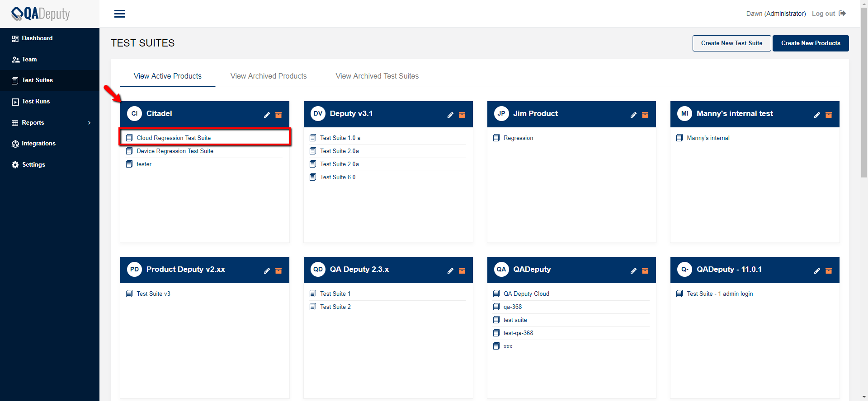The width and height of the screenshot is (868, 401).
Task: Click the Log out arrow icon
Action: tap(842, 14)
